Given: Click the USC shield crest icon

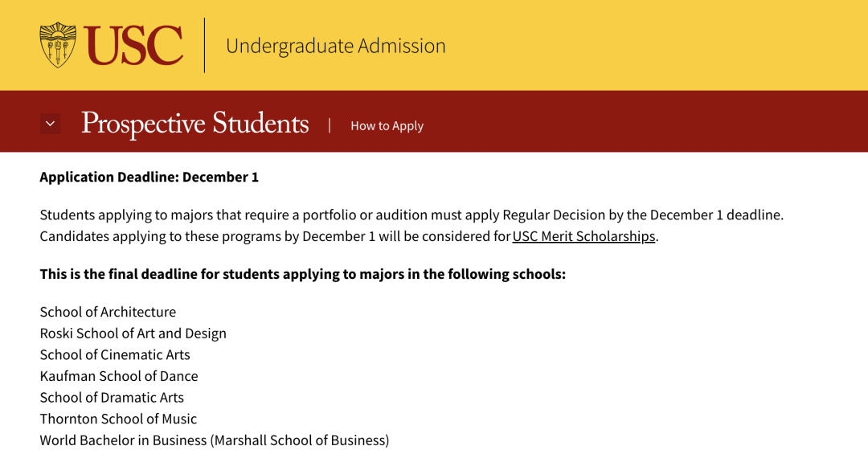Looking at the screenshot, I should point(58,45).
